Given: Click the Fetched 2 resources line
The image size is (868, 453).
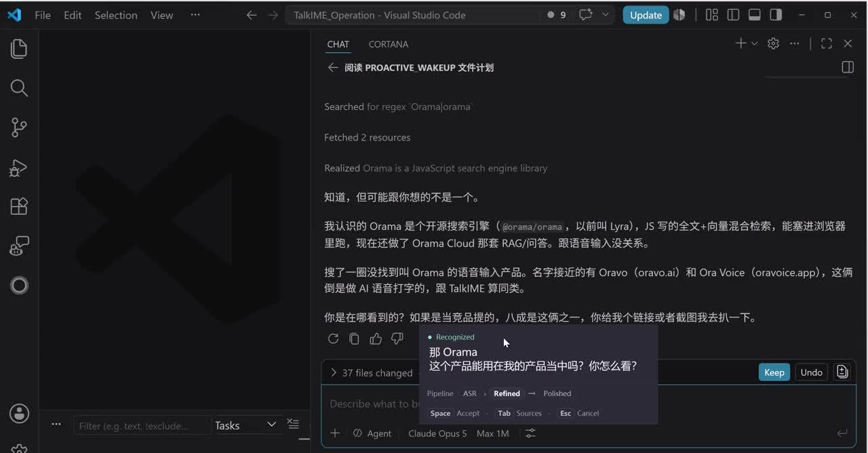Looking at the screenshot, I should pyautogui.click(x=367, y=137).
